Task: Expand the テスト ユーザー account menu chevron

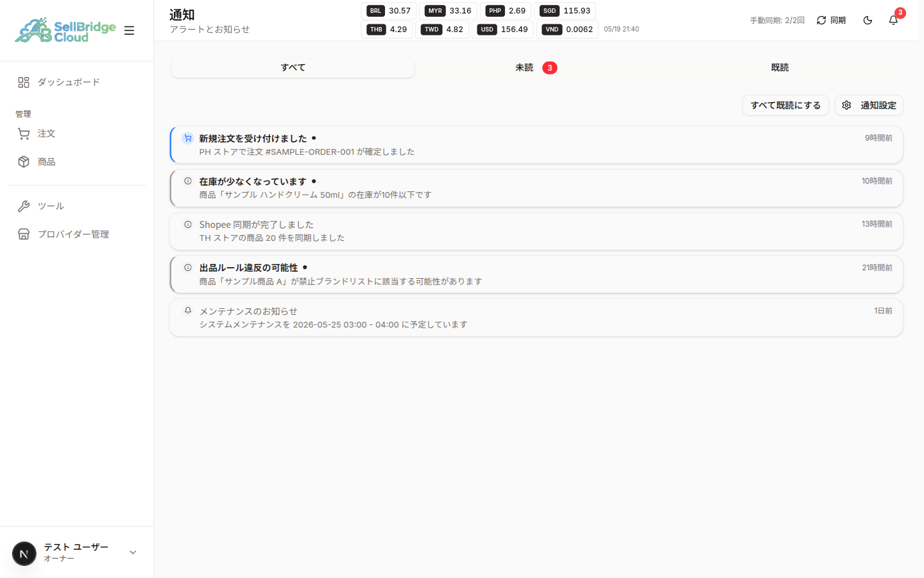Action: pyautogui.click(x=133, y=552)
